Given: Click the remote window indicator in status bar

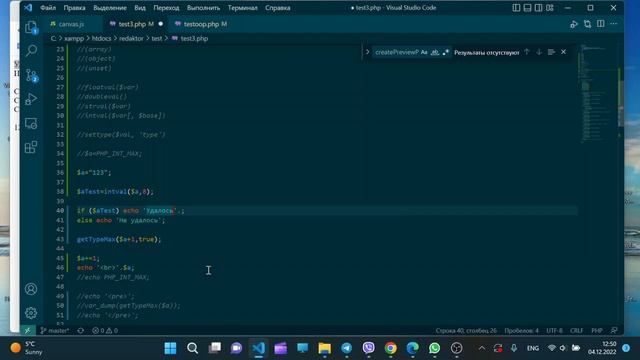Looking at the screenshot, I should tap(28, 331).
